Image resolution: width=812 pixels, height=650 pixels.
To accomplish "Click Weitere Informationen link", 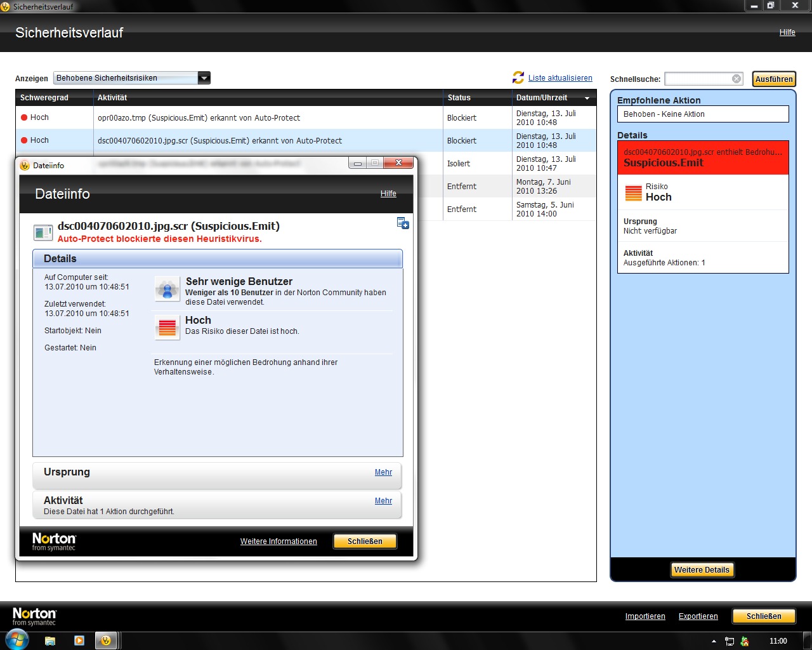I will coord(278,541).
